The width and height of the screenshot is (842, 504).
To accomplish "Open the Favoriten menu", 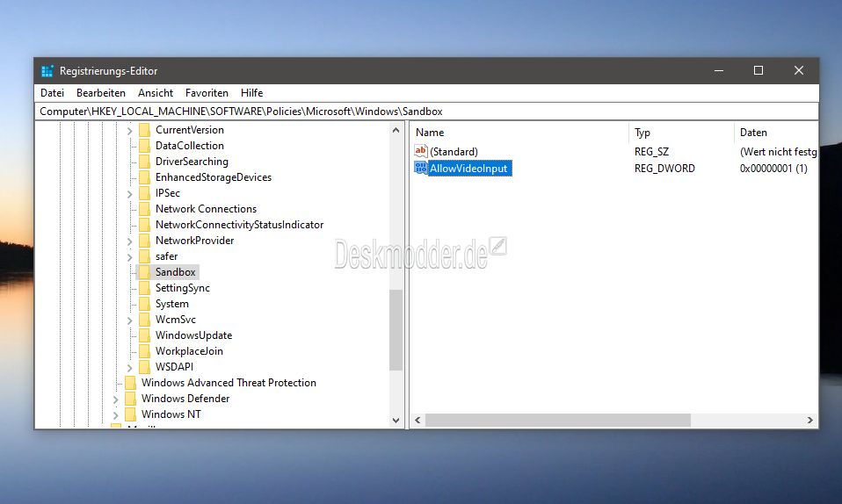I will (207, 93).
